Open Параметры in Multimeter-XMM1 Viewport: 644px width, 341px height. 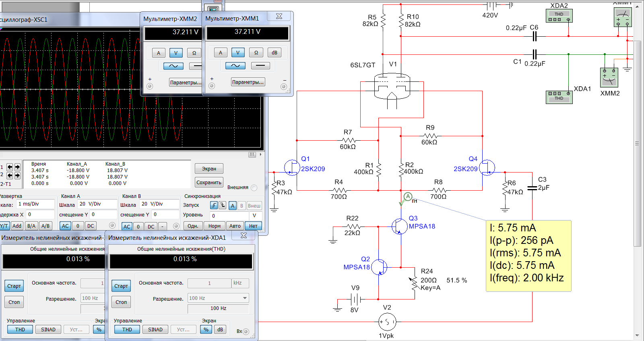(248, 82)
